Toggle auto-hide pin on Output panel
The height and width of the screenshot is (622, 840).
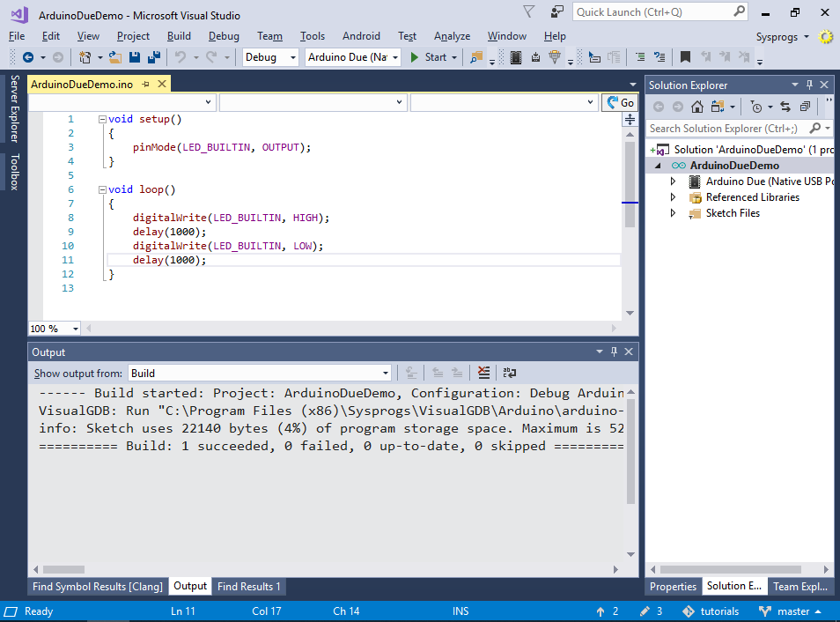tap(614, 352)
